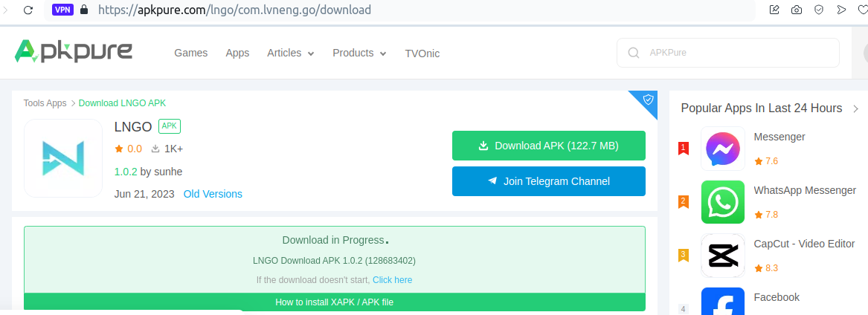868x315 pixels.
Task: Click the browser camera snapshot icon
Action: [x=797, y=10]
